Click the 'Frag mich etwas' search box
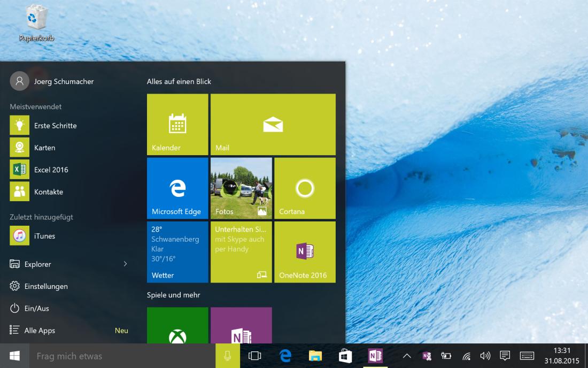This screenshot has width=588, height=368. tap(122, 356)
